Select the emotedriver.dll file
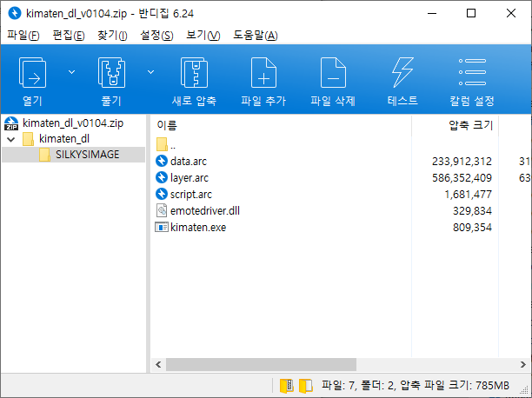This screenshot has width=532, height=398. [205, 210]
